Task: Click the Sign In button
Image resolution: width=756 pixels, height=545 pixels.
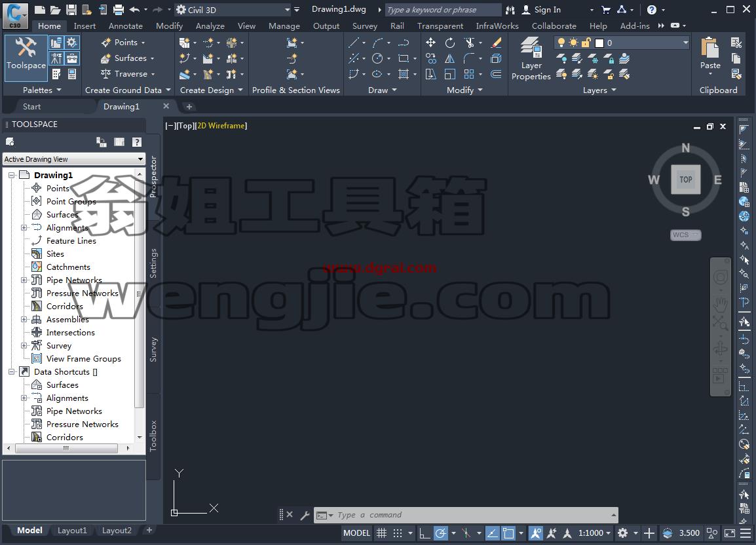Action: [x=541, y=10]
